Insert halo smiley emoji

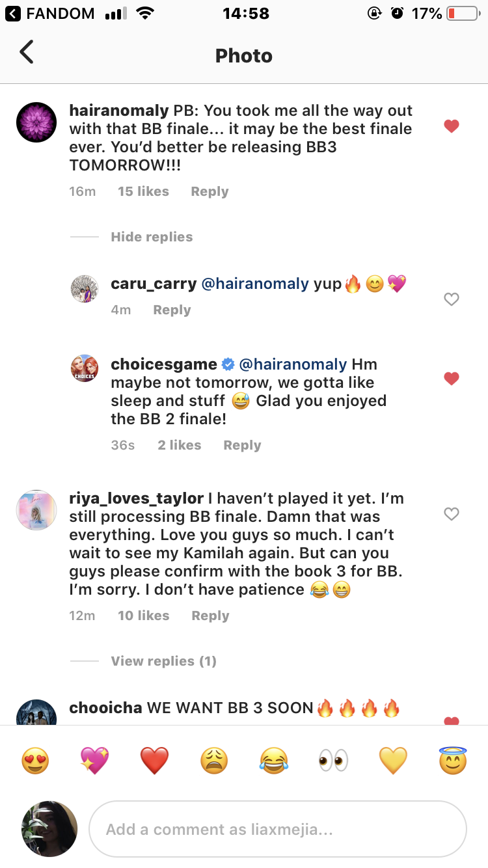(x=453, y=761)
